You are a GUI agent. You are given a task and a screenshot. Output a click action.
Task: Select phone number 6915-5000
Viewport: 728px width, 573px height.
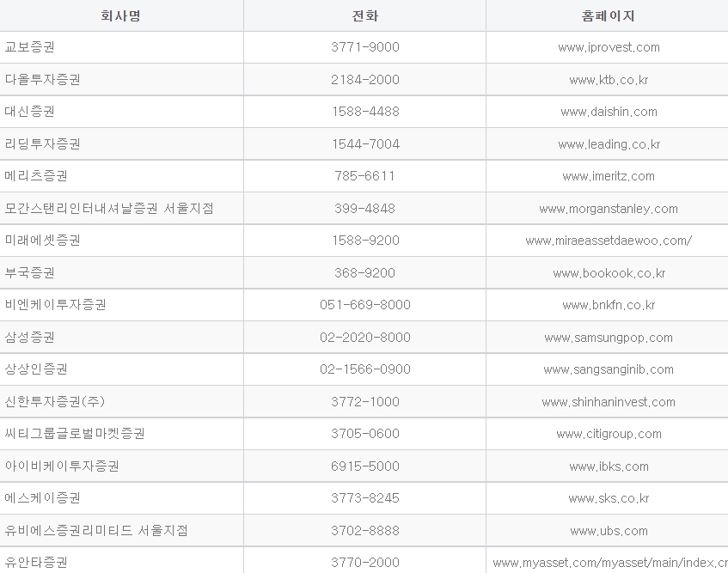click(x=365, y=466)
